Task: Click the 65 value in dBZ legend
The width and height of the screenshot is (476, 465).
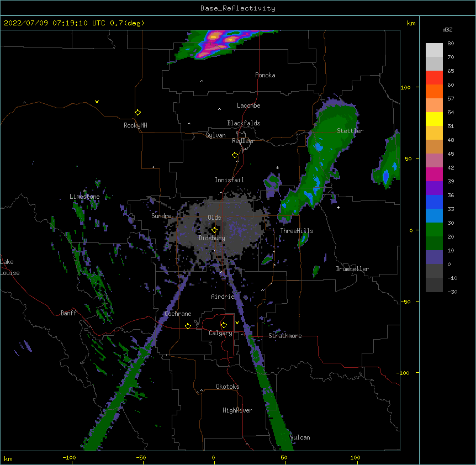Action: 451,71
